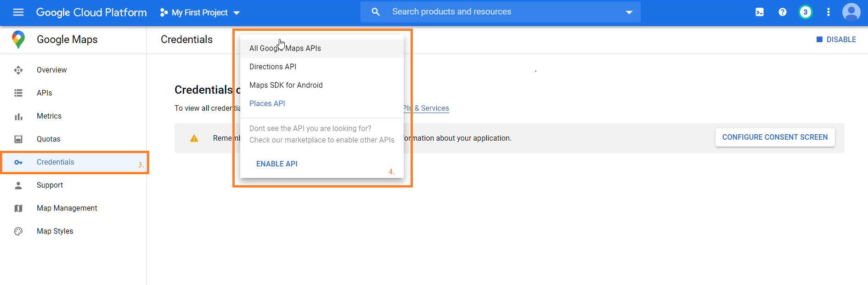868x285 pixels.
Task: Click the Support person icon
Action: [x=18, y=185]
